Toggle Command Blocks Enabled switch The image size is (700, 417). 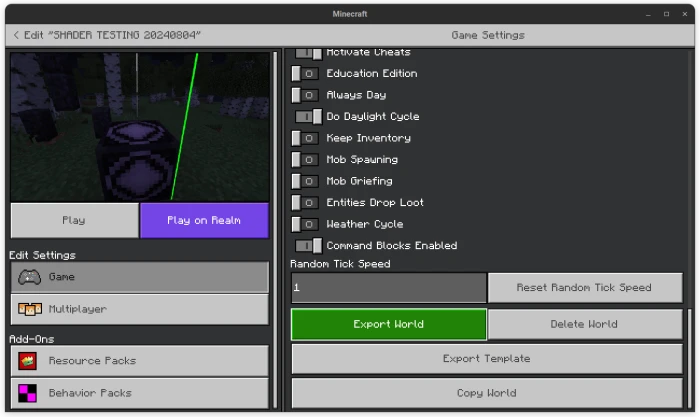coord(308,246)
